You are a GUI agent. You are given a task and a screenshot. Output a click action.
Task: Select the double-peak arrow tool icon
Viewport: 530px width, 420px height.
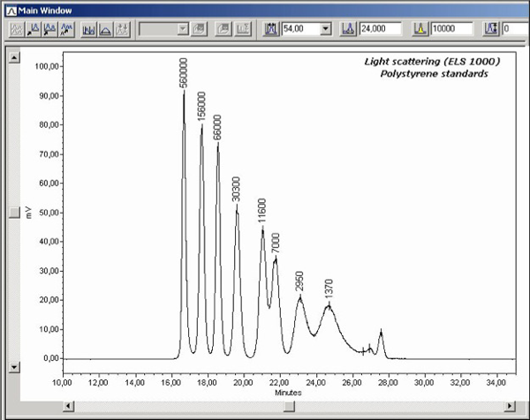(x=50, y=29)
